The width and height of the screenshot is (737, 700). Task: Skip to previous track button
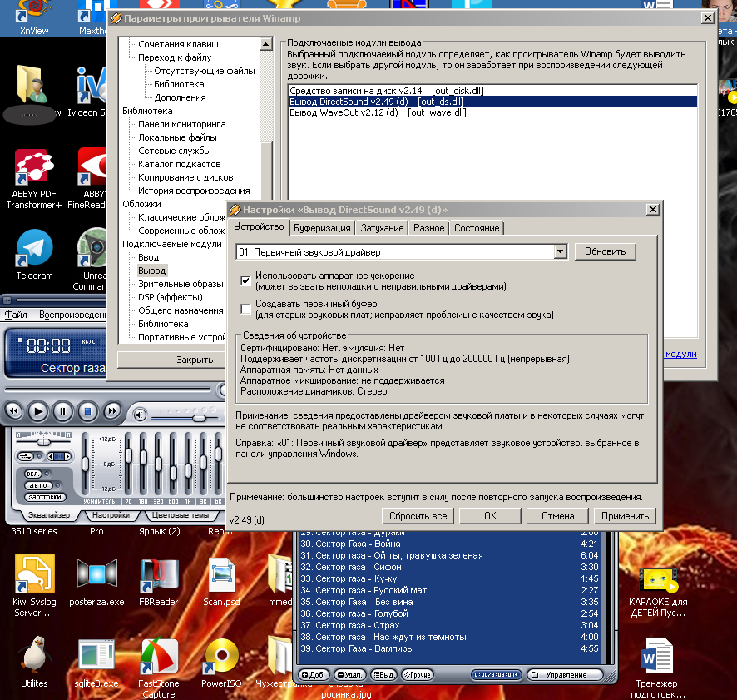(x=14, y=411)
